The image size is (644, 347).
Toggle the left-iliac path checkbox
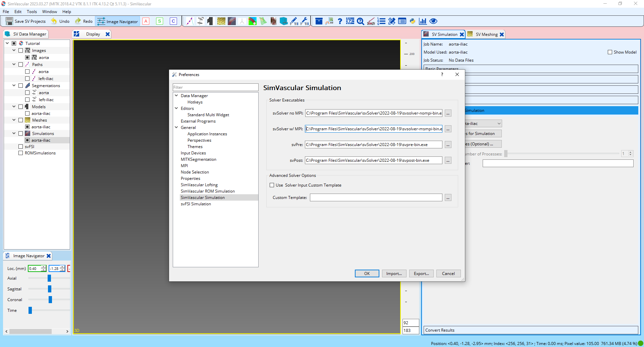tap(27, 79)
